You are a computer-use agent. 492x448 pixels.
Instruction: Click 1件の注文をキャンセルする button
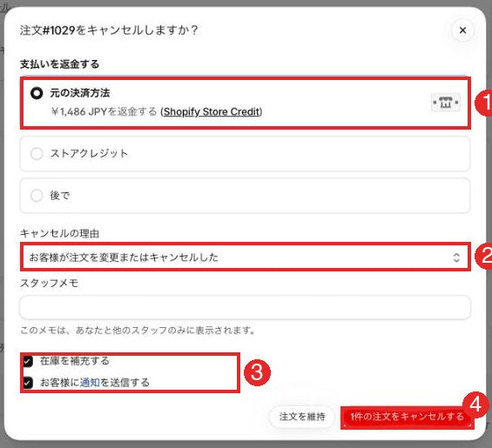pyautogui.click(x=407, y=417)
